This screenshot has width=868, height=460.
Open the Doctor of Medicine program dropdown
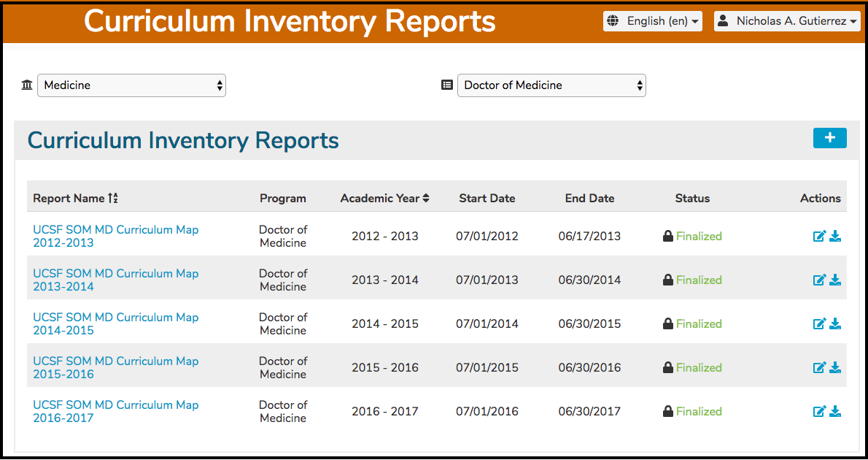pos(551,85)
